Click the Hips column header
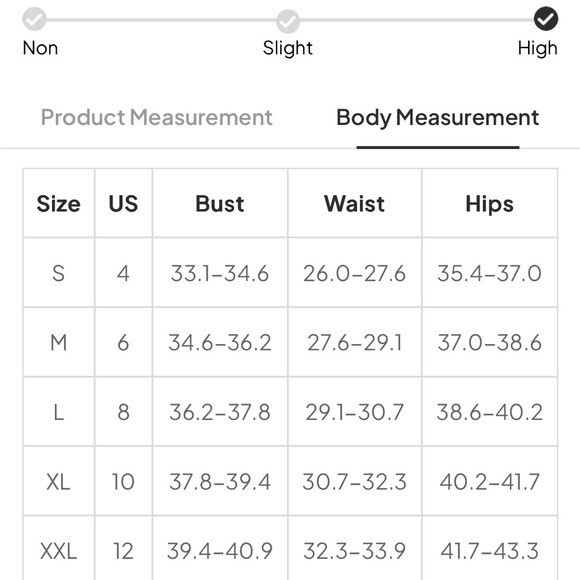 (x=489, y=203)
